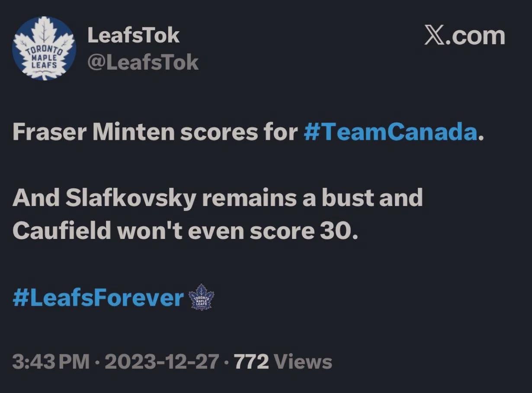Open the @LeafsTok handle link

pyautogui.click(x=143, y=63)
